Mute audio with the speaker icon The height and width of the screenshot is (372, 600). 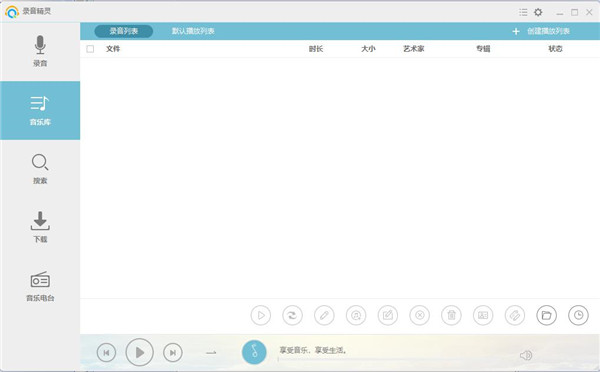(526, 356)
